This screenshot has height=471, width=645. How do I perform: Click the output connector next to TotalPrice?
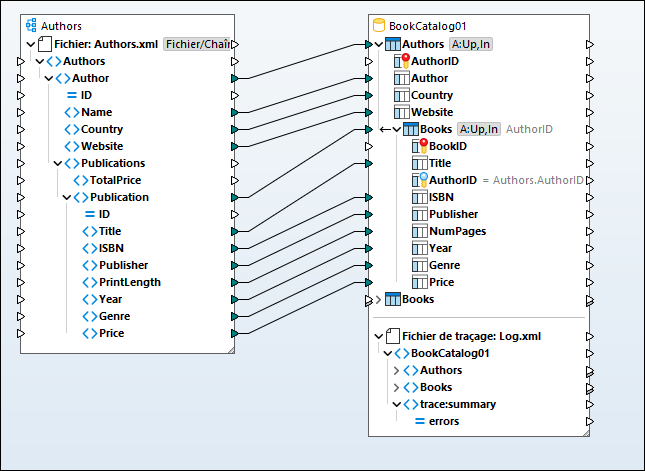pos(234,180)
